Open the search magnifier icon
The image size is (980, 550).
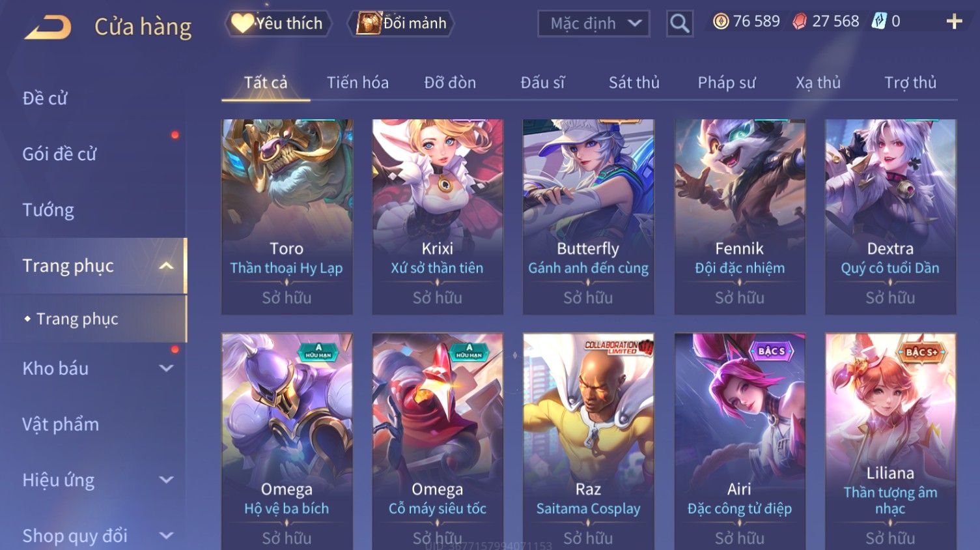pos(679,24)
